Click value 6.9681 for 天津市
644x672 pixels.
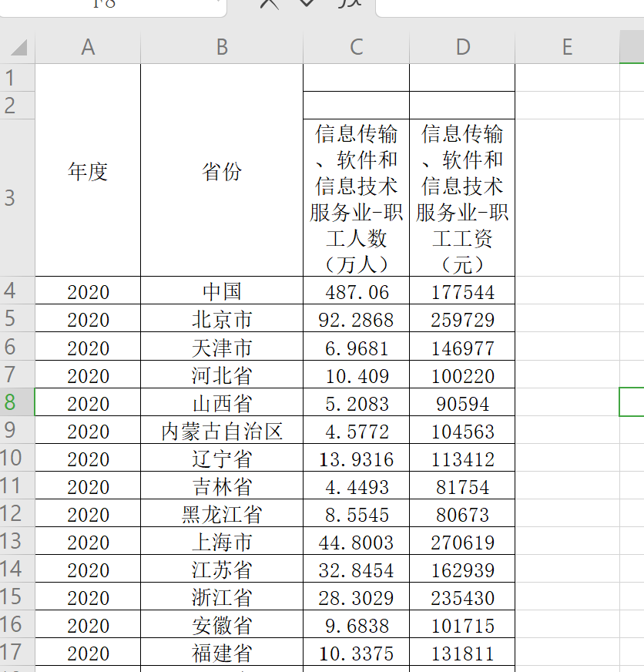click(x=356, y=346)
